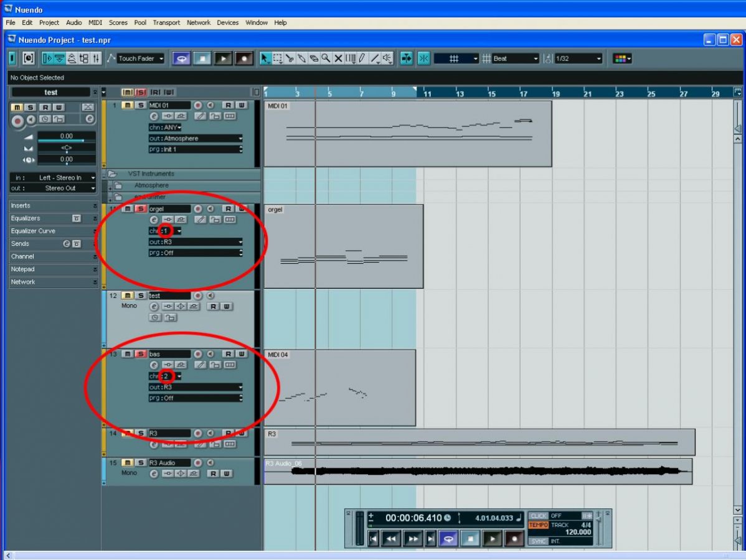Open the Pool window icon

[x=84, y=58]
